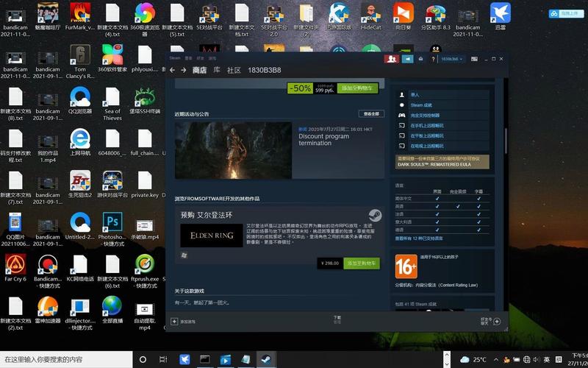The height and width of the screenshot is (368, 588).
Task: Open the 25°C weather widget in taskbar
Action: [473, 360]
